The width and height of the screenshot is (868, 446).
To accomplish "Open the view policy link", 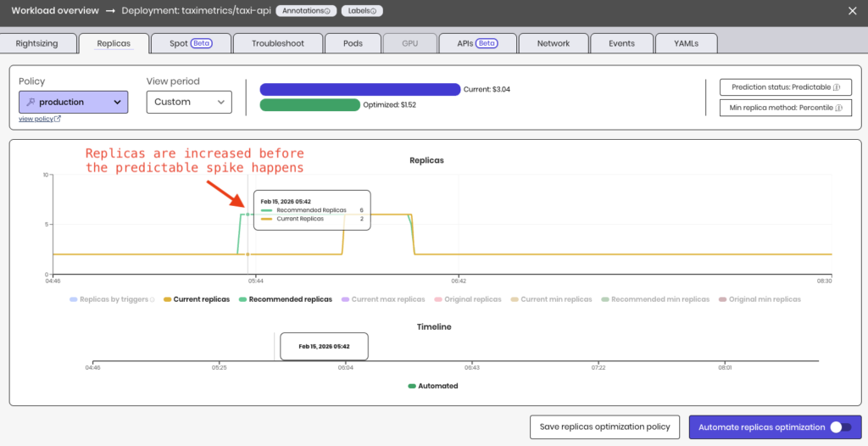I will 36,120.
